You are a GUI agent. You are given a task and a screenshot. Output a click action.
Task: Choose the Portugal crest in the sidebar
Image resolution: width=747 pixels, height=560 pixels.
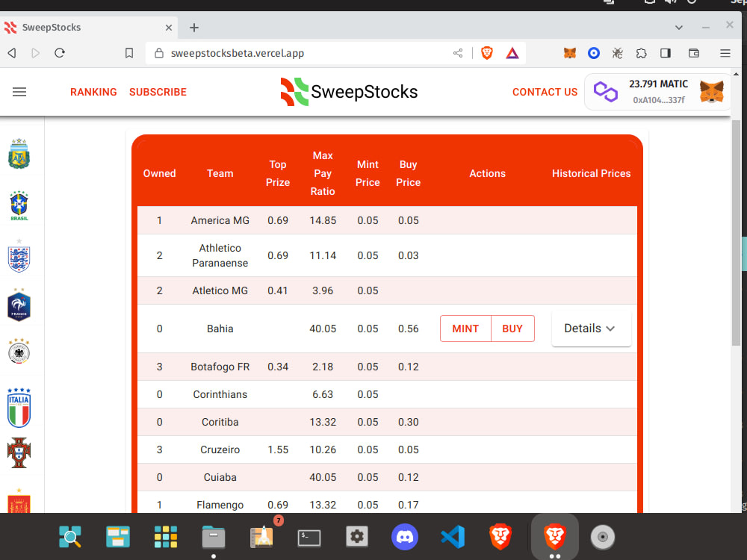(18, 453)
